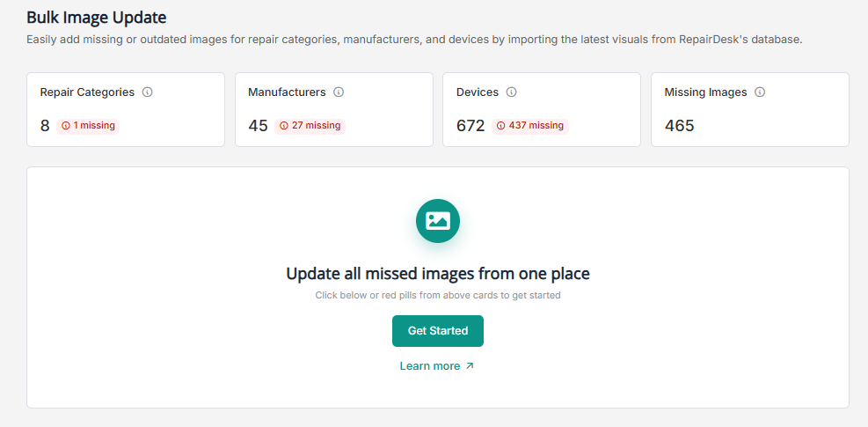Click the arrow icon after Learn more

click(470, 366)
